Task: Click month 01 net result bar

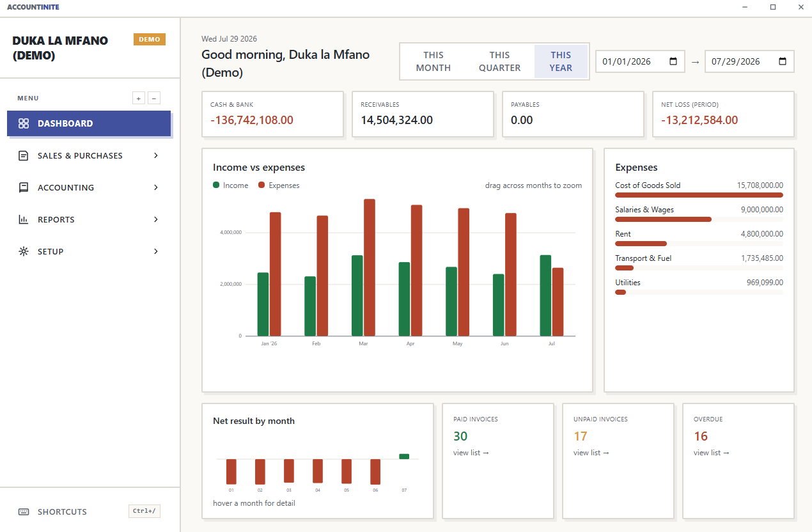Action: tap(231, 471)
